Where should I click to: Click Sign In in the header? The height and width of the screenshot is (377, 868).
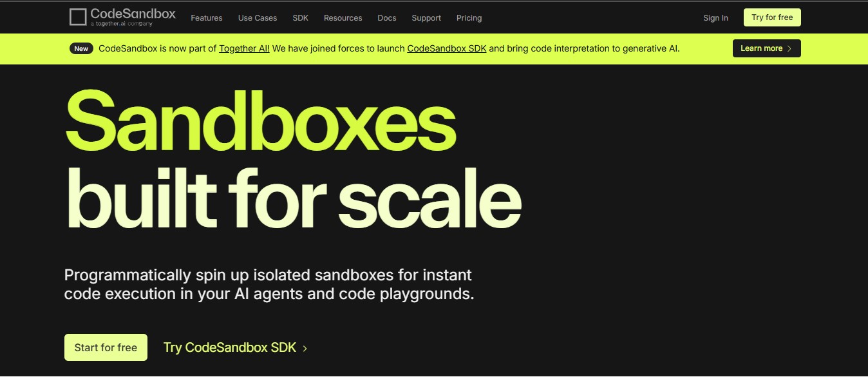point(715,18)
